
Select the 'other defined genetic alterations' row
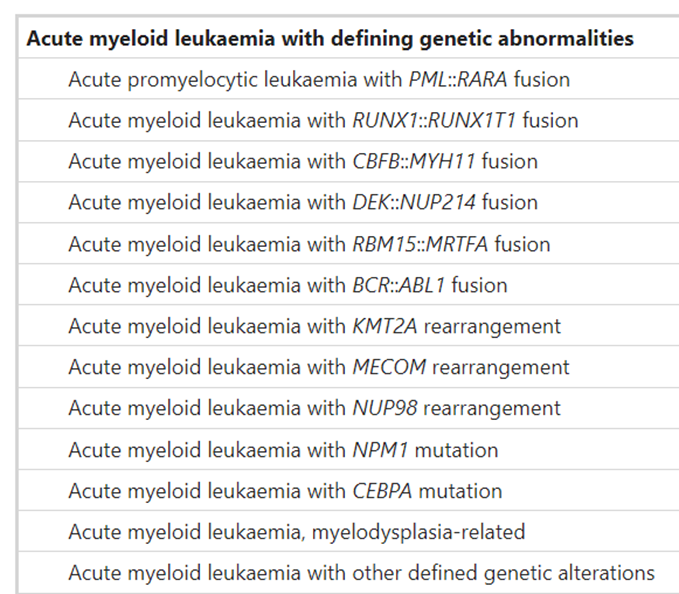point(361,573)
